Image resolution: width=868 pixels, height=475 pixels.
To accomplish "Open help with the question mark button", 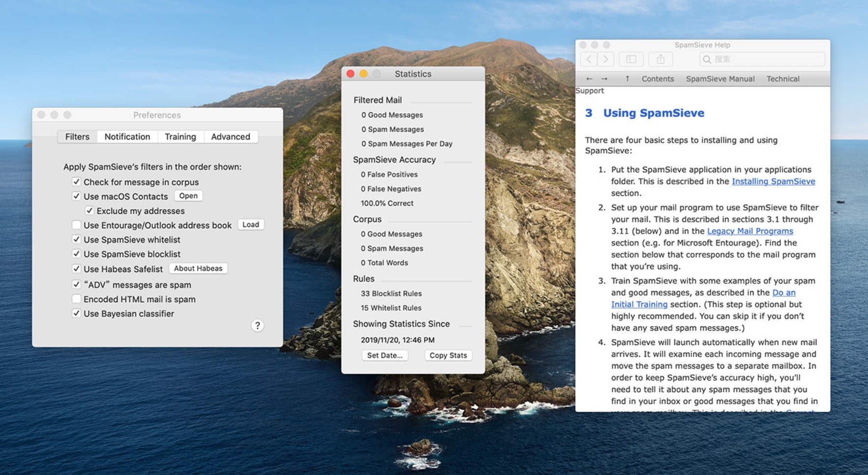I will [257, 325].
